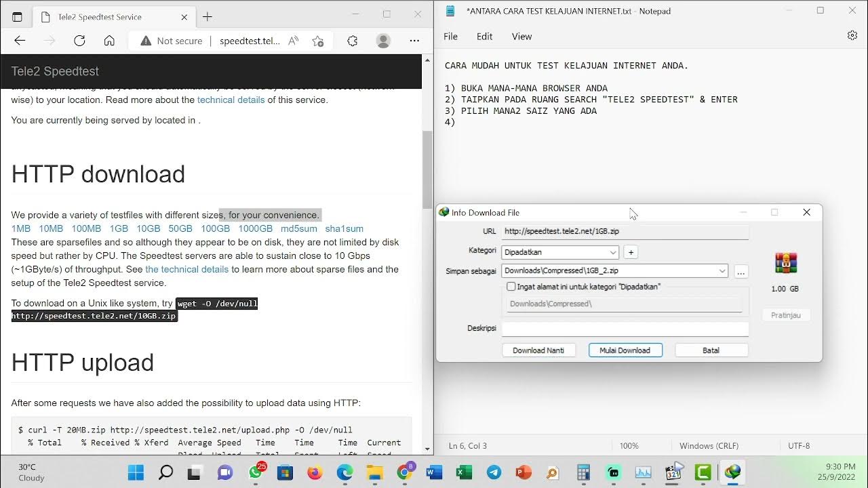The width and height of the screenshot is (868, 488).
Task: Open taskbar Search
Action: click(165, 472)
